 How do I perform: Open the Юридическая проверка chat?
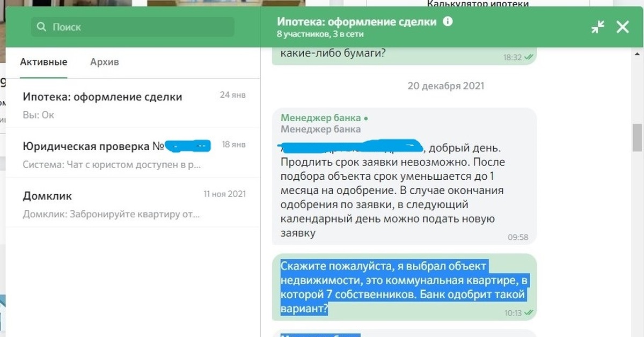click(133, 153)
